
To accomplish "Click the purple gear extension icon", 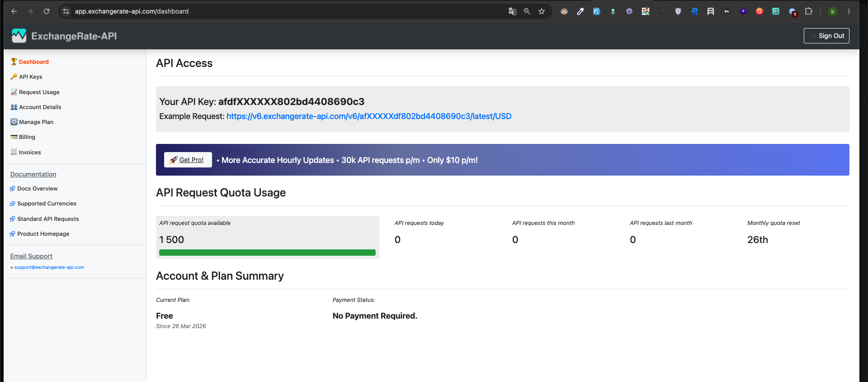I will click(x=629, y=11).
